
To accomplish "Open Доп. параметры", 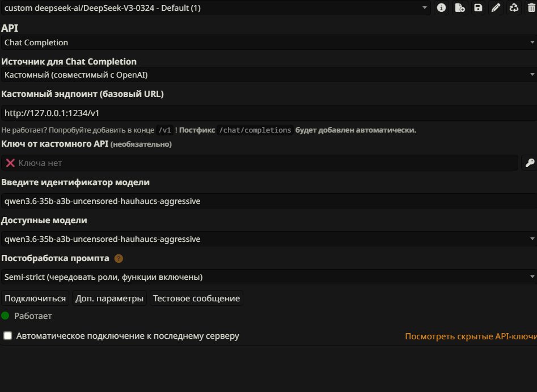I will point(109,299).
